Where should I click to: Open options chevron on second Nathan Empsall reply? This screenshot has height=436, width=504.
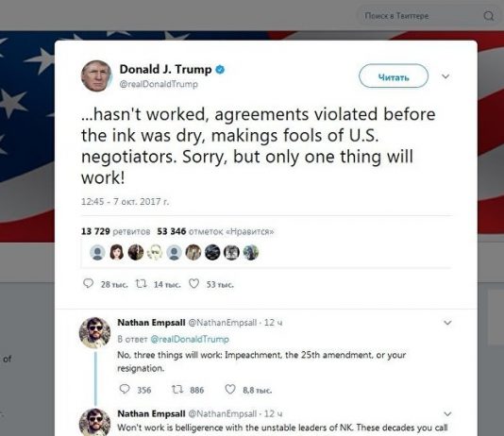pyautogui.click(x=447, y=413)
